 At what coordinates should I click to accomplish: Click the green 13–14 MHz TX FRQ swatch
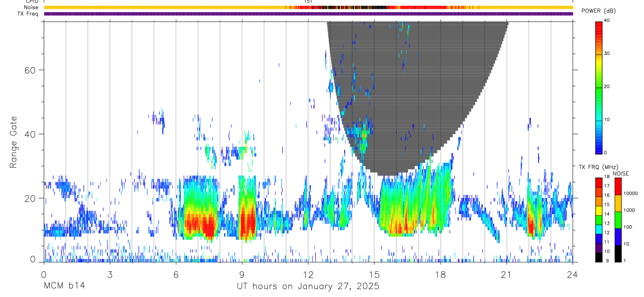pos(599,220)
